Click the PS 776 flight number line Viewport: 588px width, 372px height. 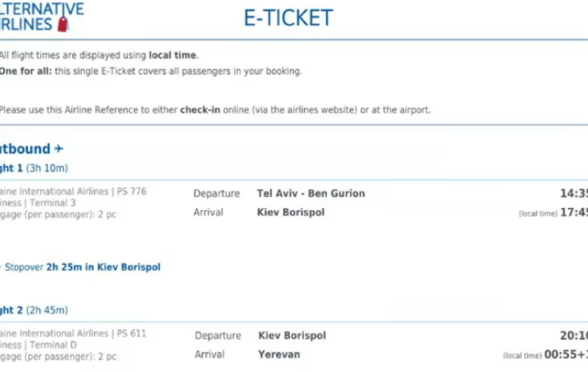(x=73, y=192)
